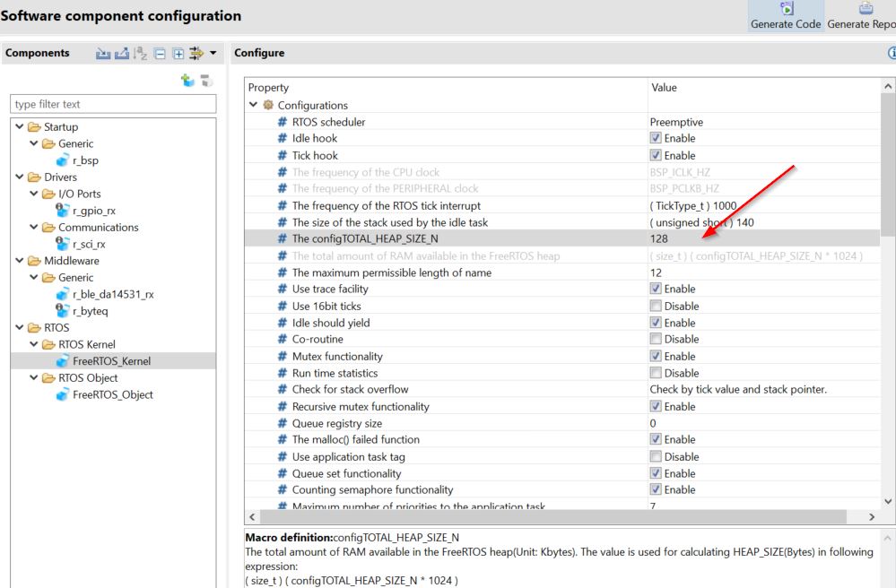Click the tick interrupt frequency value 1000
The image size is (896, 588).
(693, 205)
